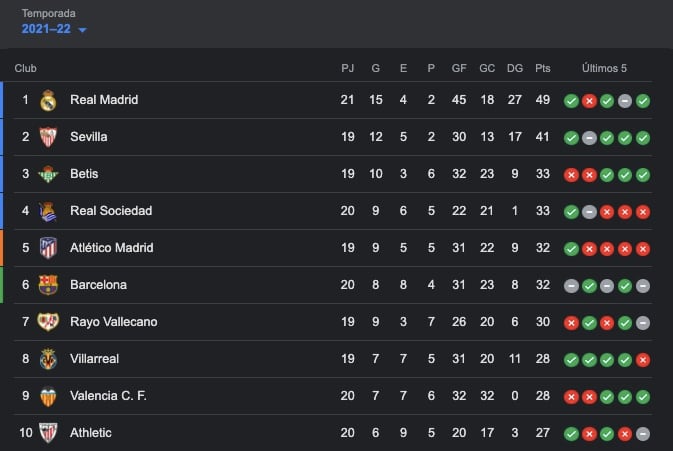Click Real Madrid's second result, a red loss
The height and width of the screenshot is (451, 673).
click(589, 101)
